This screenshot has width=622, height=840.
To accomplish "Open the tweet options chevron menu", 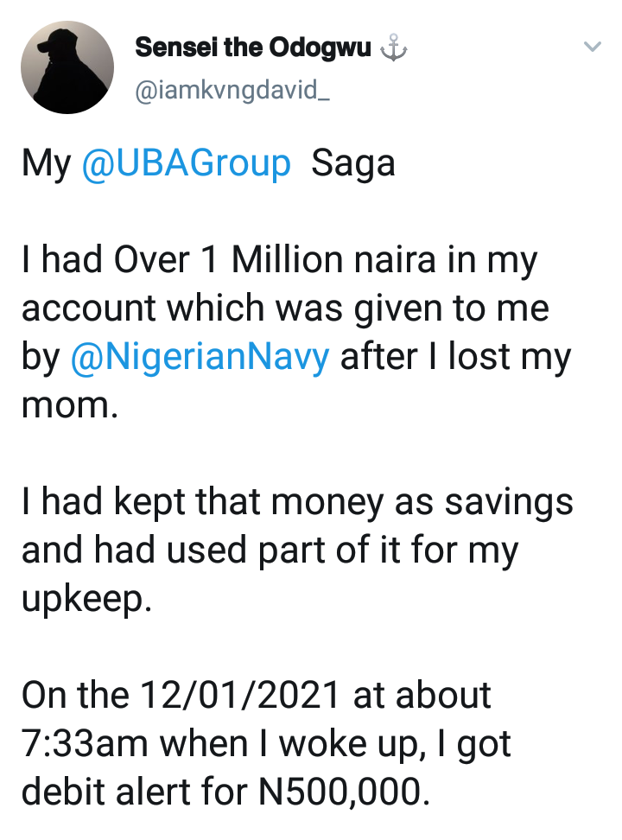I will click(x=592, y=48).
